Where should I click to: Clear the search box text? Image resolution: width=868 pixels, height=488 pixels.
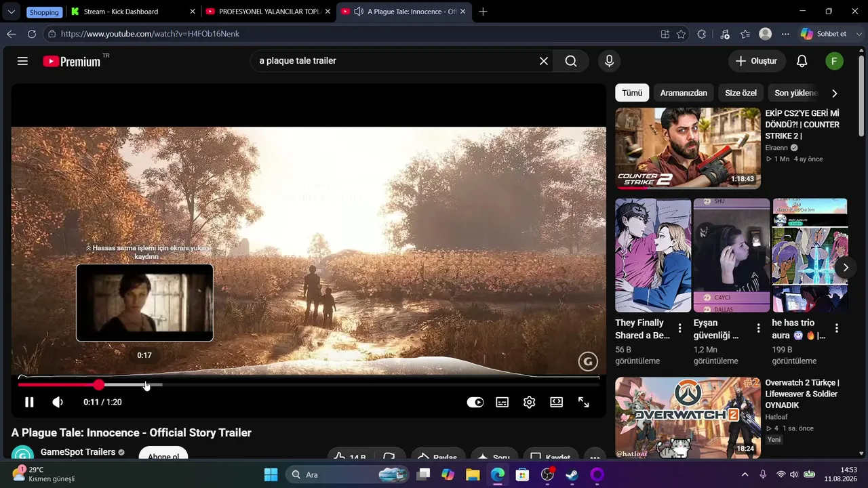(x=544, y=61)
